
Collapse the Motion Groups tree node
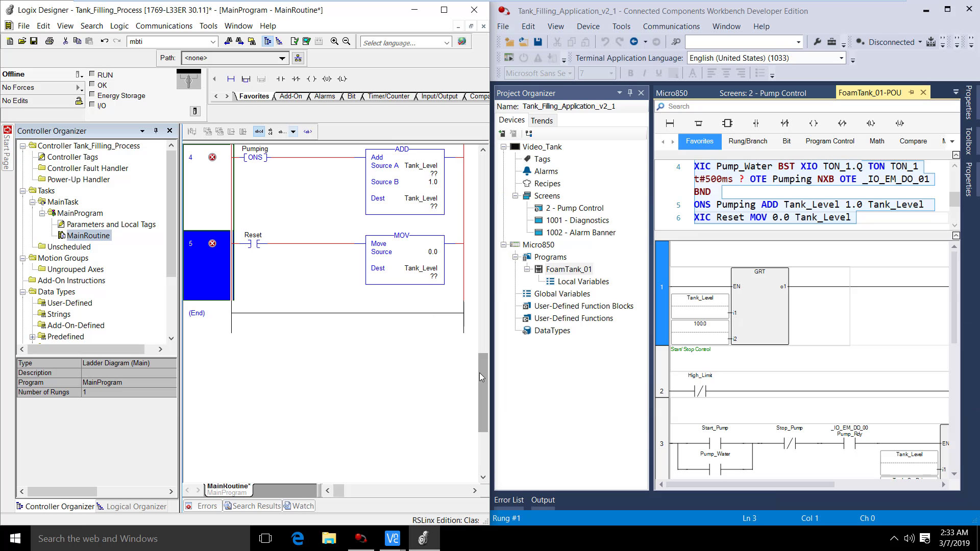23,258
